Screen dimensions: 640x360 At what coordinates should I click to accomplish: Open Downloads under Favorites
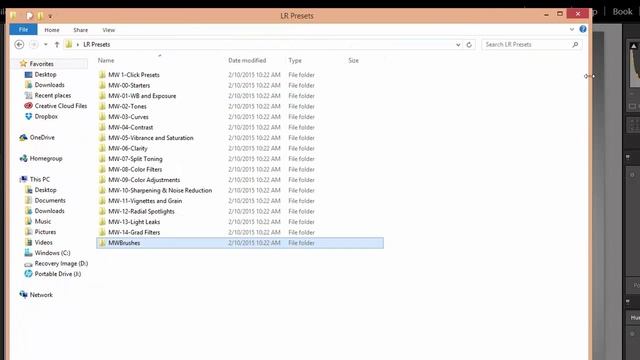49,85
